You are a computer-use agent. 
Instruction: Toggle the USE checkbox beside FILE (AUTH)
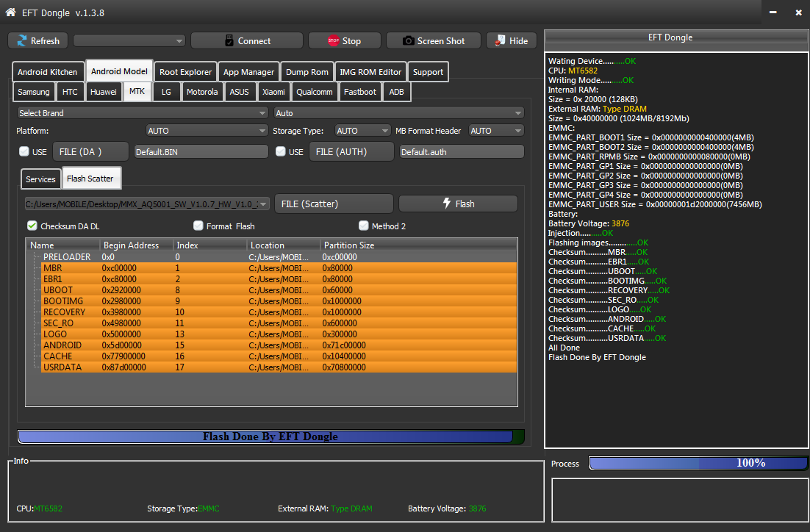[281, 151]
